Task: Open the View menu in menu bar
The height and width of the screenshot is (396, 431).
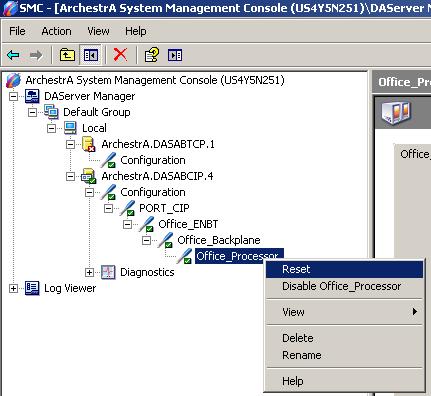Action: (x=98, y=31)
